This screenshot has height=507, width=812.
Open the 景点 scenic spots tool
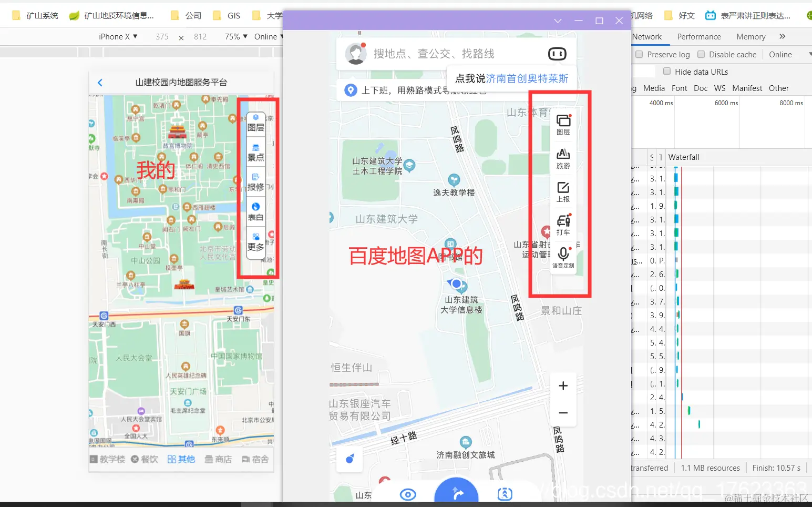255,152
